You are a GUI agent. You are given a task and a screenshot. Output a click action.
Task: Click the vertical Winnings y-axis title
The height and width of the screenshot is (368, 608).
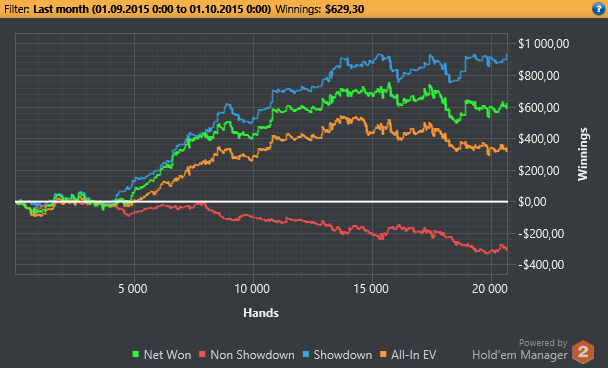583,154
